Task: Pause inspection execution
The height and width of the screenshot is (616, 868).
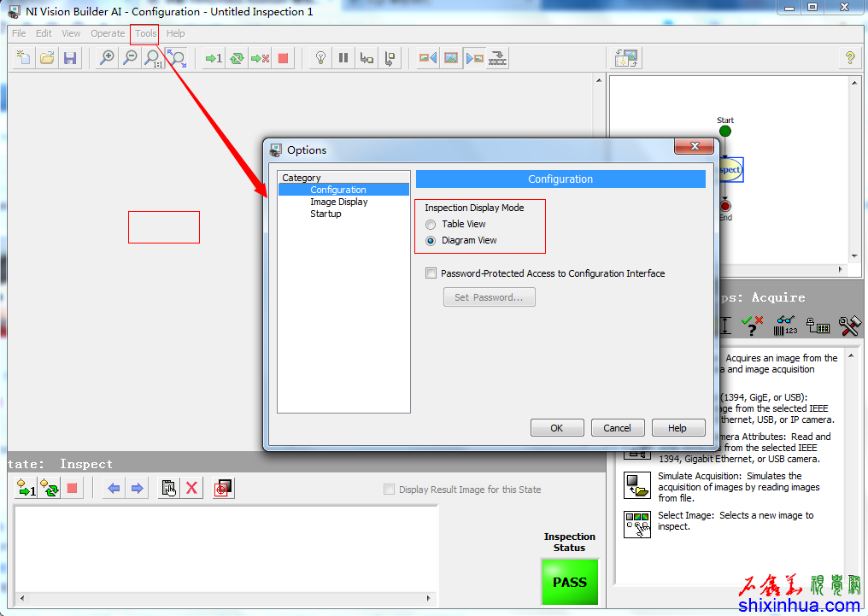Action: coord(343,57)
